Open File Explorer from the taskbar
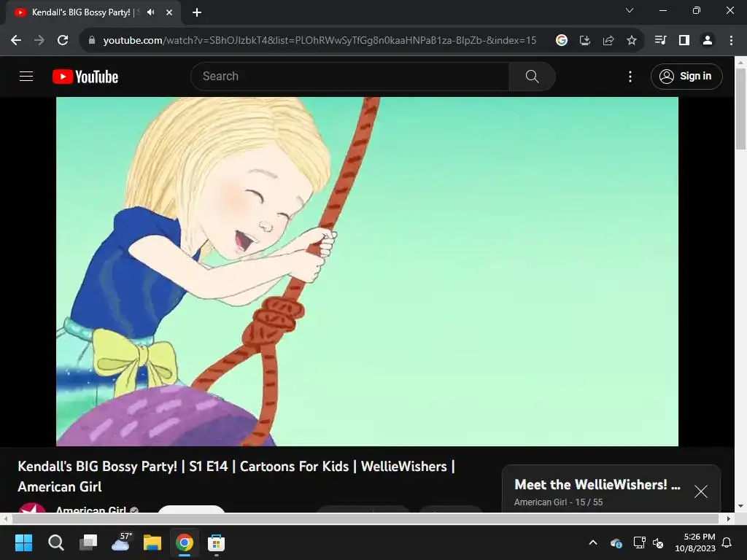The image size is (747, 560). [152, 542]
